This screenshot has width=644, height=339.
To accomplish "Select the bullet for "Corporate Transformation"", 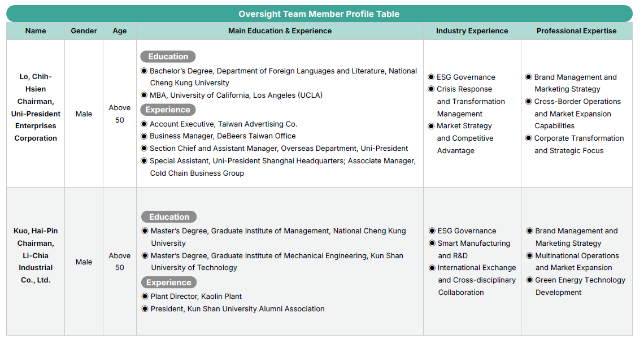I will click(x=529, y=138).
